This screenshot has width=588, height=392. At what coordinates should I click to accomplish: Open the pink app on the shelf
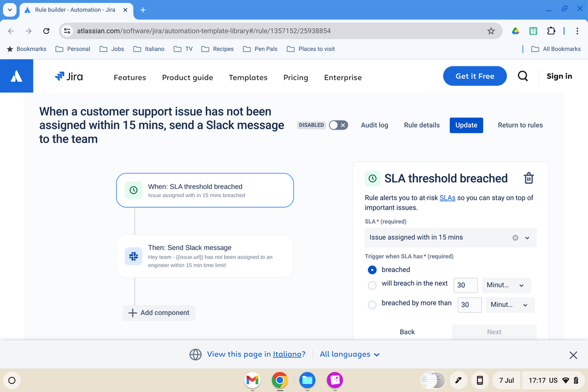[x=334, y=380]
